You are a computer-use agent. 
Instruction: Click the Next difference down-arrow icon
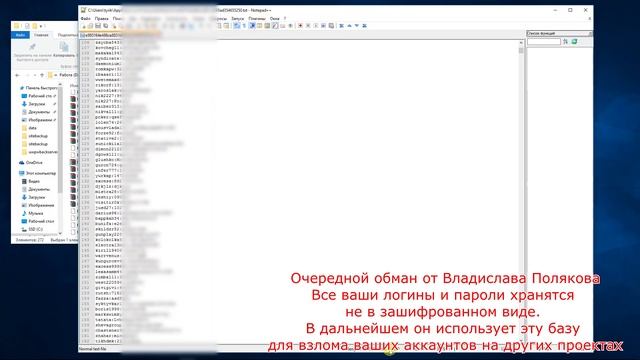click(357, 26)
